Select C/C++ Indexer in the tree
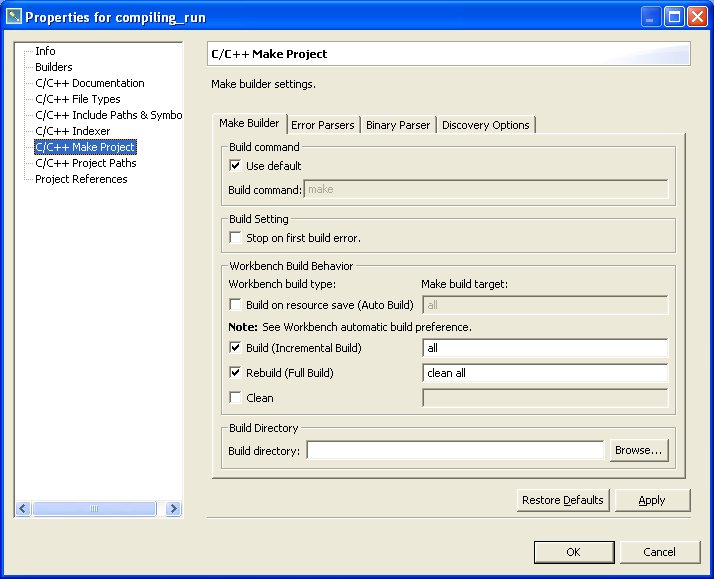The width and height of the screenshot is (714, 579). (72, 131)
